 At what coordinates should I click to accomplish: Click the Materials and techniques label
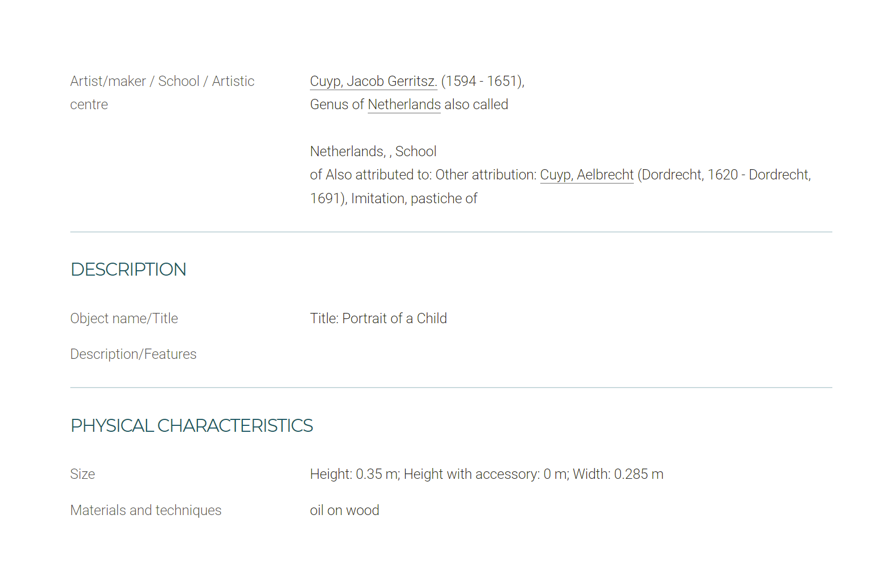click(x=146, y=510)
